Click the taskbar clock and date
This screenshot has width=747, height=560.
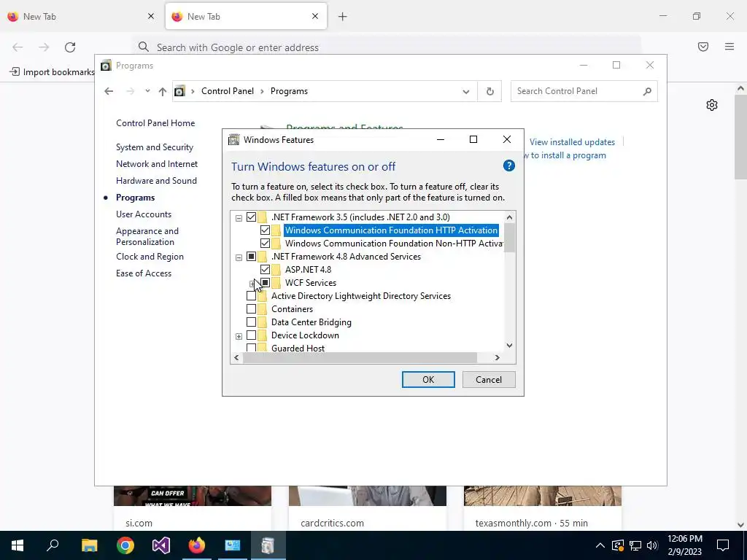(x=684, y=545)
